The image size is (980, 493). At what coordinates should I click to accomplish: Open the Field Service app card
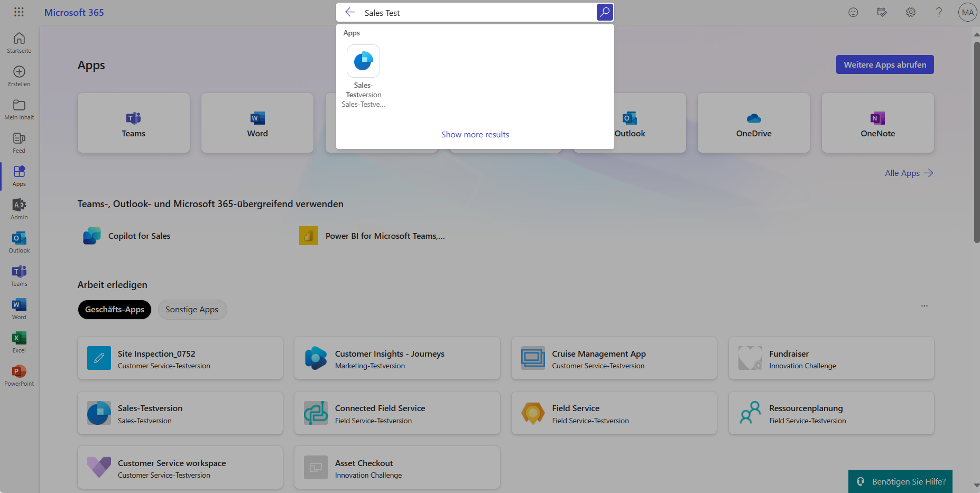point(614,413)
